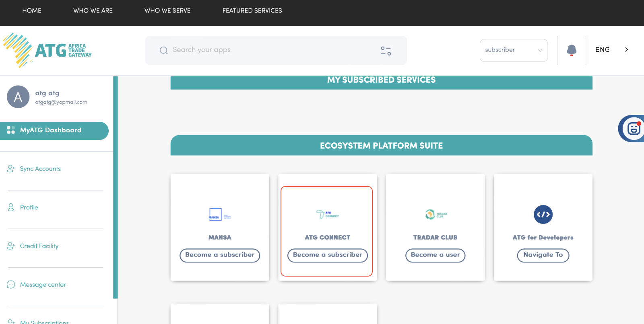The width and height of the screenshot is (644, 324).
Task: Click the Credit Facility icon
Action: (x=11, y=246)
